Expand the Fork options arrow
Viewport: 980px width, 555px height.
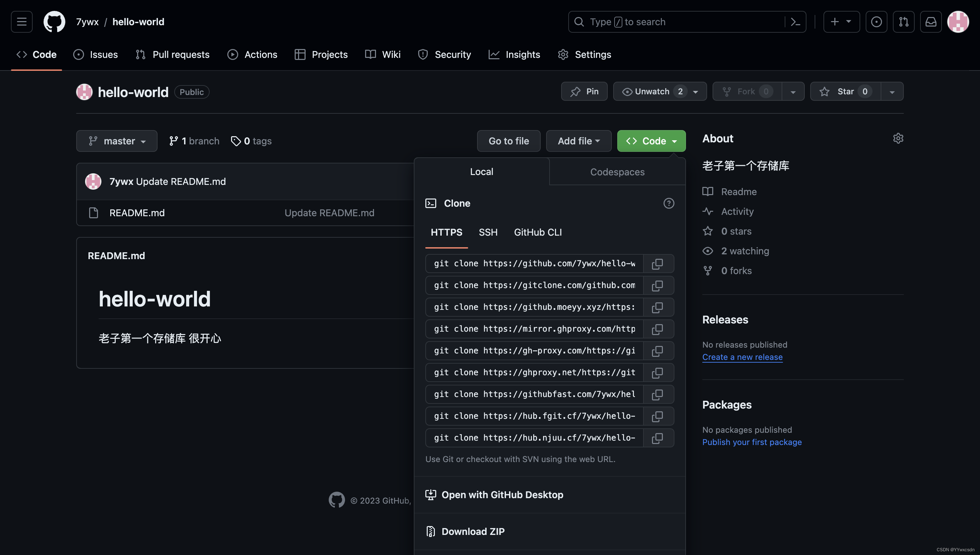pos(793,92)
